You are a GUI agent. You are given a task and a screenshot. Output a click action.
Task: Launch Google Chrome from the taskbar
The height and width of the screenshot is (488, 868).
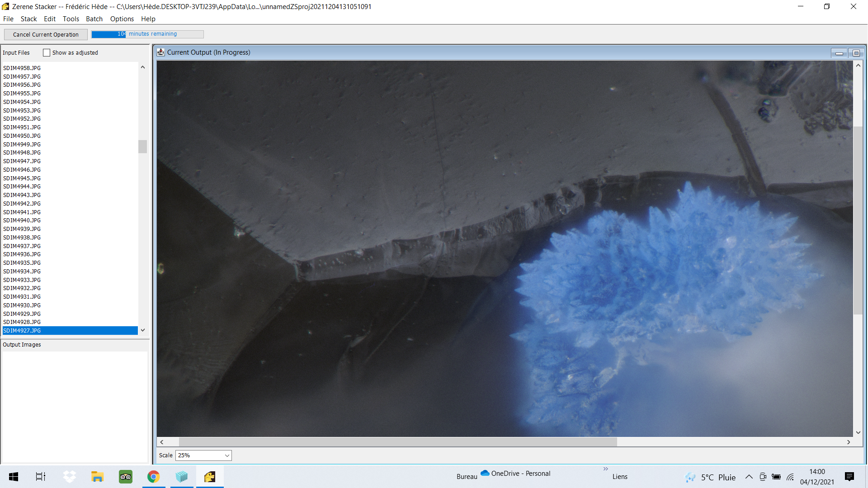[154, 477]
